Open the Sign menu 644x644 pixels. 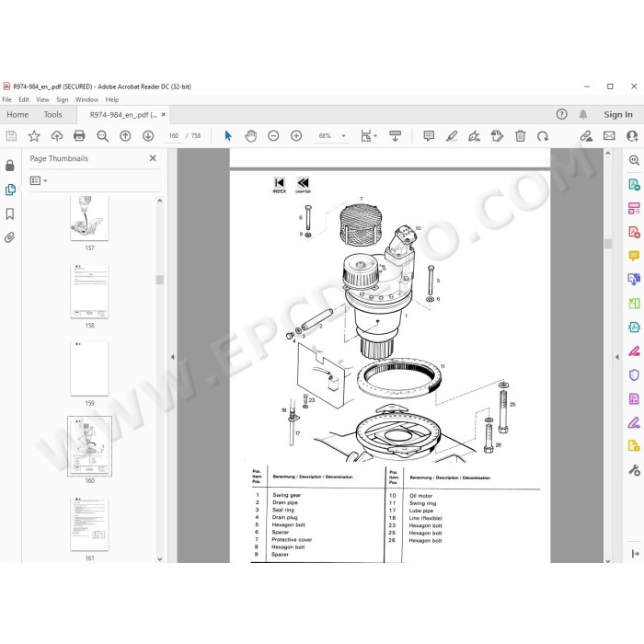click(63, 99)
